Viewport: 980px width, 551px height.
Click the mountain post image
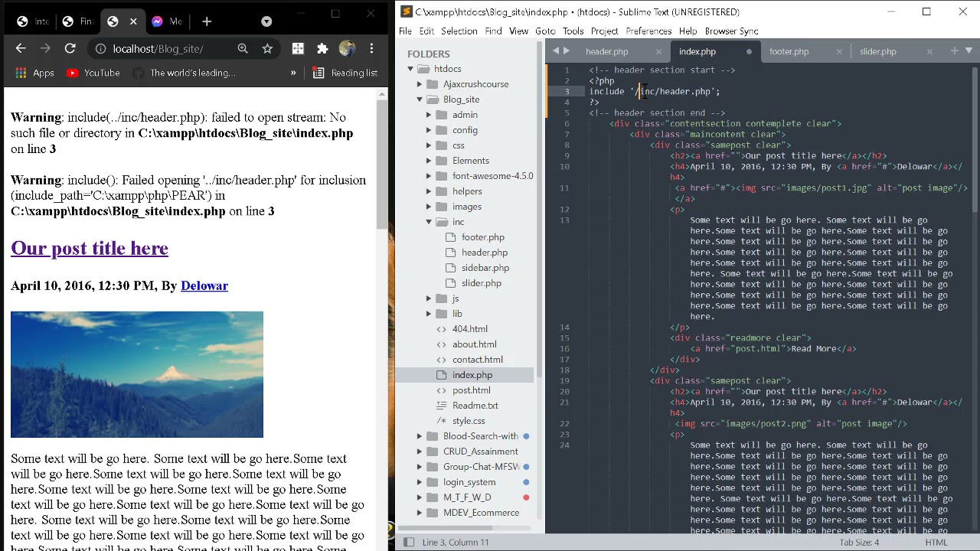[137, 374]
